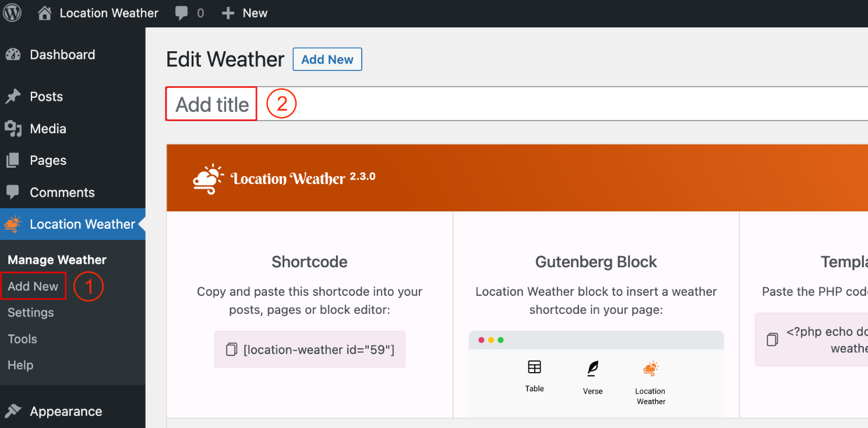Viewport: 868px width, 428px height.
Task: Click the Add New button beside Edit Weather
Action: [x=327, y=59]
